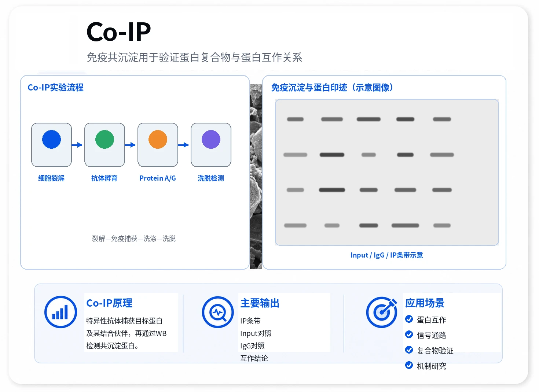This screenshot has height=392, width=539.
Task: Click the Input对照 output item
Action: (x=256, y=333)
